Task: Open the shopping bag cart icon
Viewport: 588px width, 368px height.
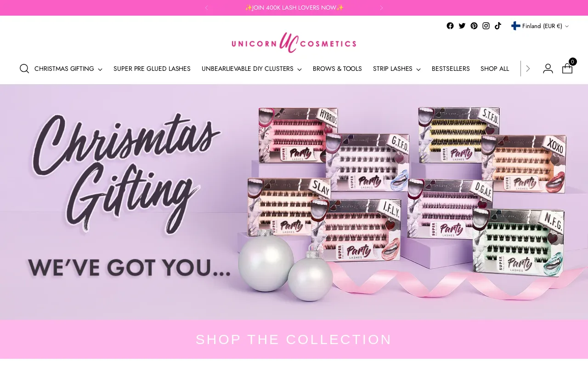Action: [x=568, y=67]
